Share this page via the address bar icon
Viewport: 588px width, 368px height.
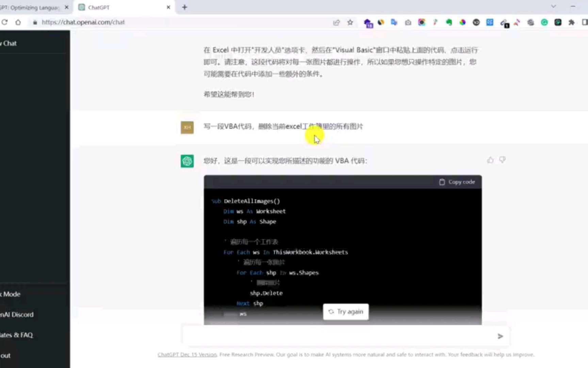(337, 22)
